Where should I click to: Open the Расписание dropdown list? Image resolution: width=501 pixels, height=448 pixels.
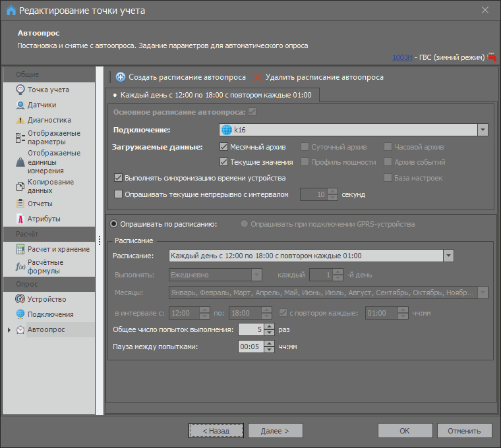[x=448, y=256]
